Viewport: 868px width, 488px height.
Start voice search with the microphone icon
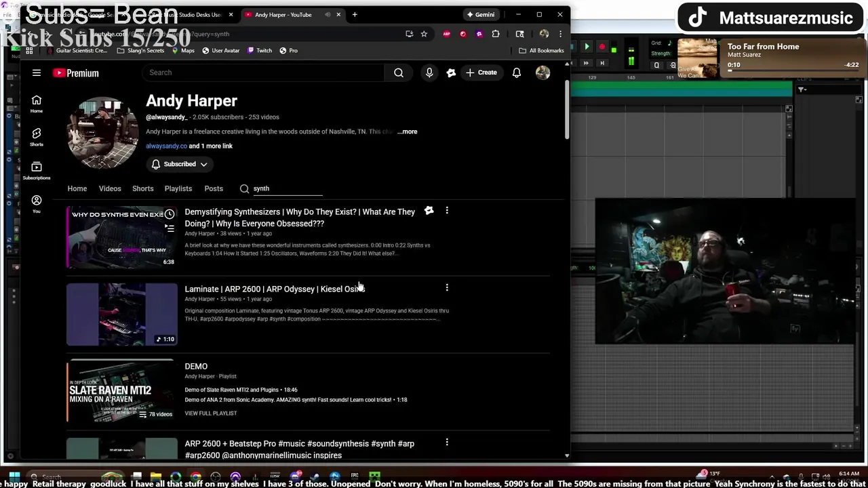pos(429,73)
